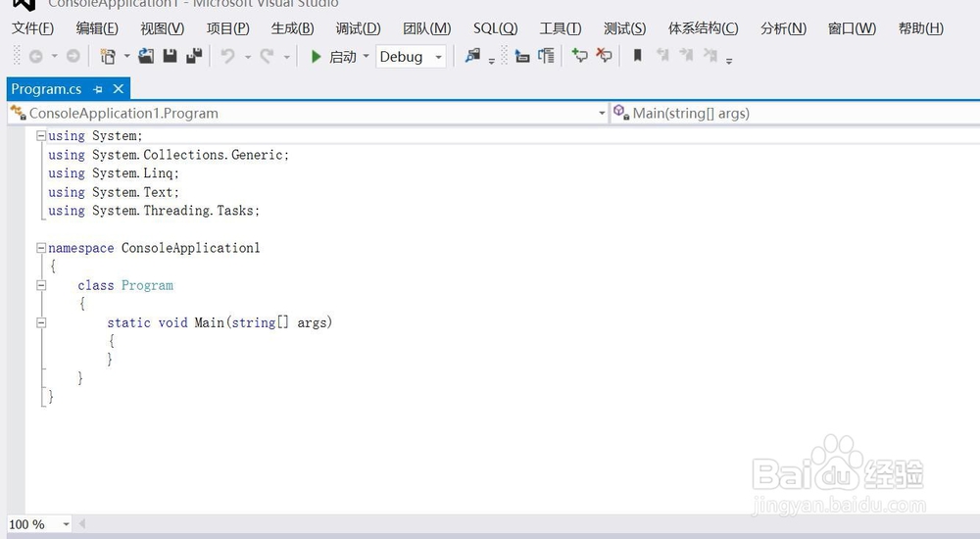
Task: Open the Debug configuration combo box
Action: tap(411, 57)
